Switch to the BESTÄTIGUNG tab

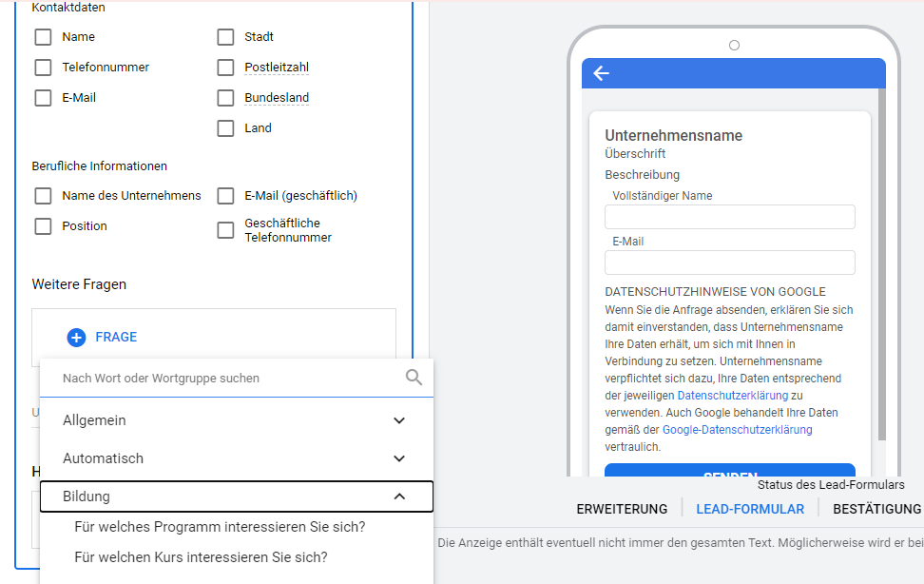(876, 509)
